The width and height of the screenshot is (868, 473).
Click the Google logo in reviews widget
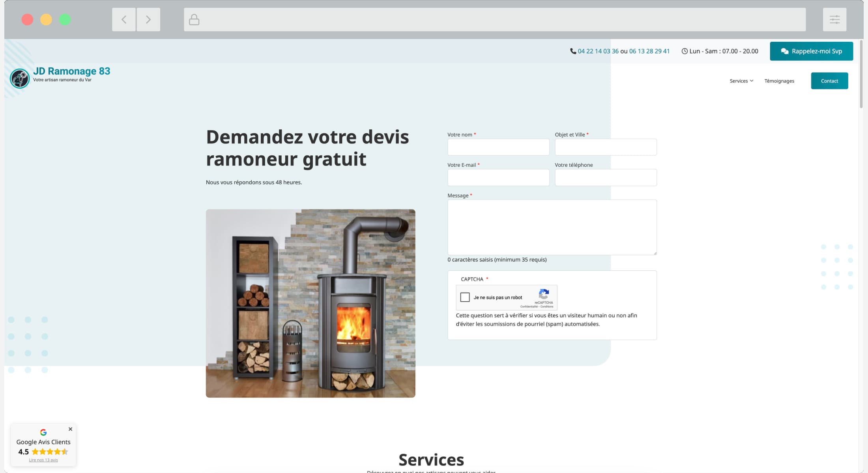coord(43,432)
